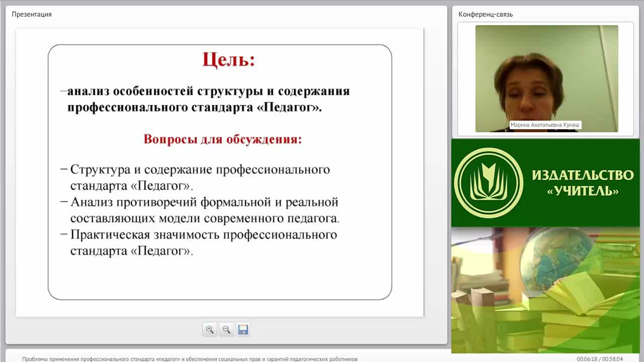
Task: Click the slide heading Цель:
Action: tap(229, 60)
